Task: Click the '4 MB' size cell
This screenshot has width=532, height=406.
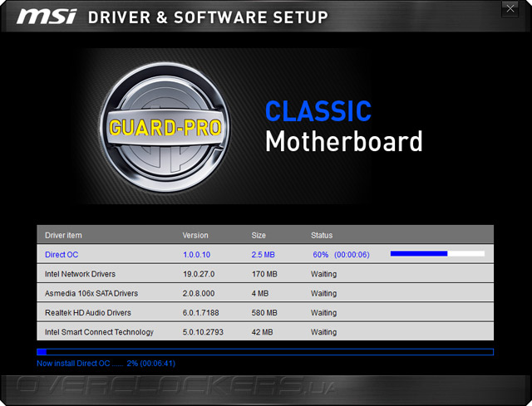Action: point(260,293)
